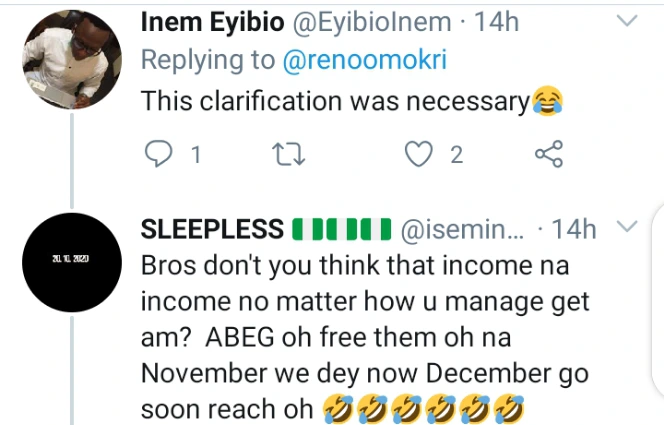Viewport: 664px width, 425px height.
Task: Click the Inem Eyibio display name
Action: pos(210,20)
